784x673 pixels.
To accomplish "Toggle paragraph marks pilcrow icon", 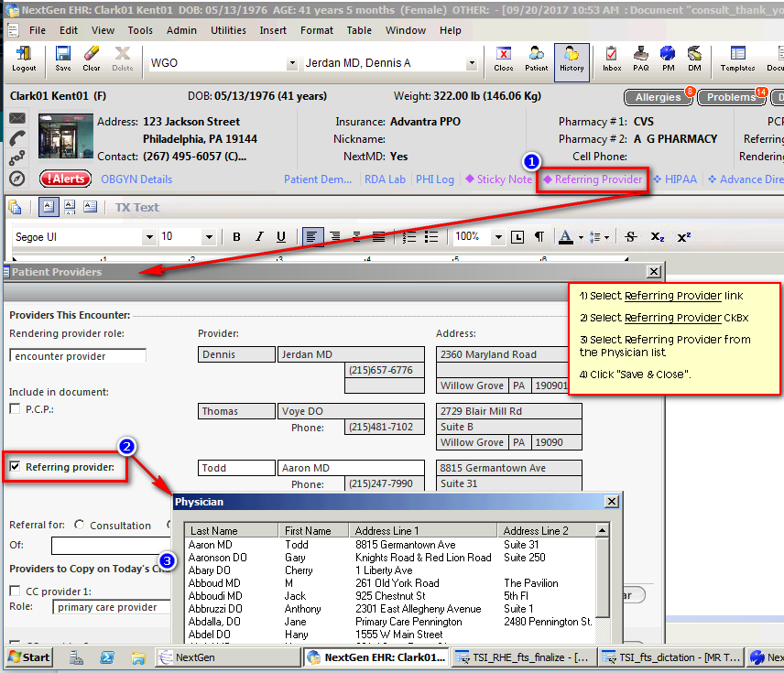I will [539, 237].
